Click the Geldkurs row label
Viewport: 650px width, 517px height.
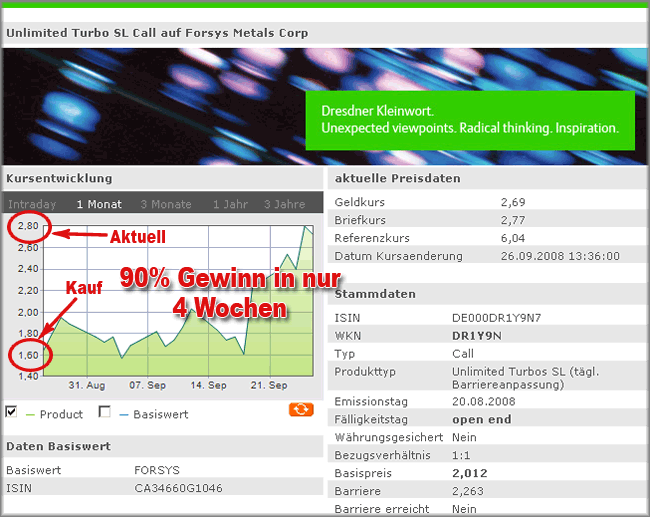coord(359,202)
